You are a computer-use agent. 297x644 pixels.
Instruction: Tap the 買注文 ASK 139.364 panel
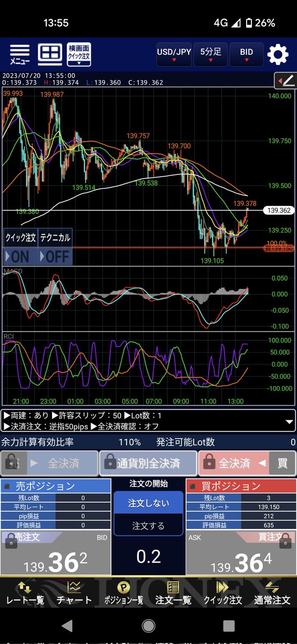(241, 553)
